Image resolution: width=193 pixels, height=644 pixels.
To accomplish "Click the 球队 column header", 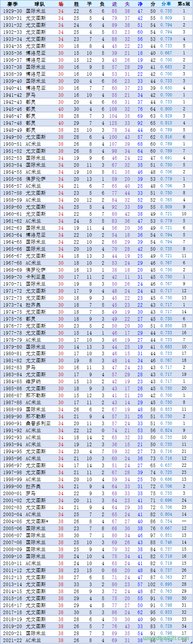I will [39, 4].
